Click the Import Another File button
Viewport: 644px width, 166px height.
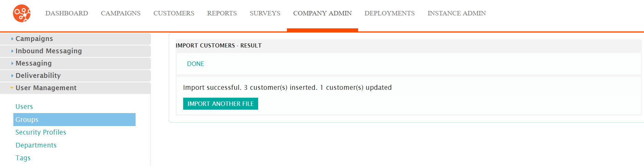(x=220, y=104)
